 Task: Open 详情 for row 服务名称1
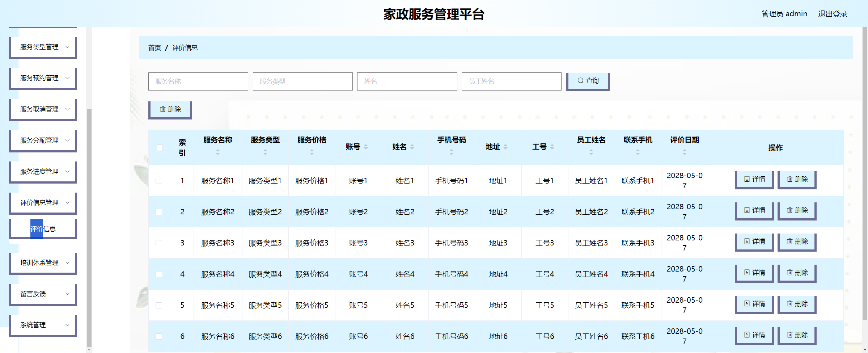754,180
